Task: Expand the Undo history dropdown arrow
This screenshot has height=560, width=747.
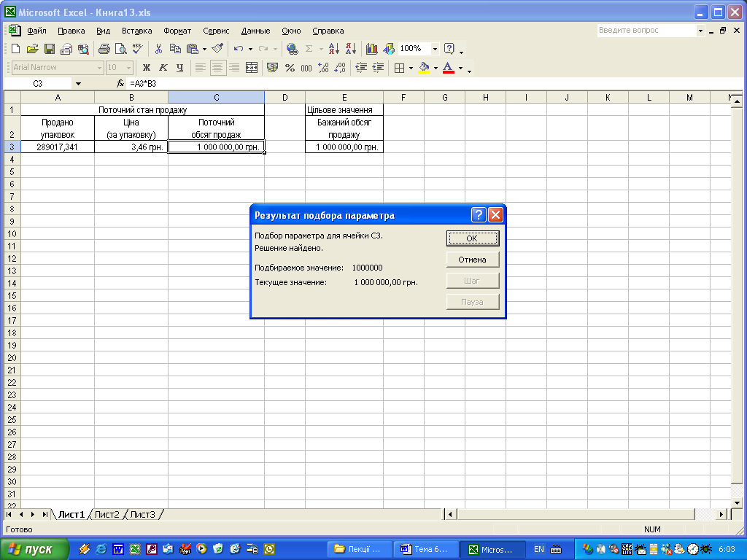Action: (251, 49)
